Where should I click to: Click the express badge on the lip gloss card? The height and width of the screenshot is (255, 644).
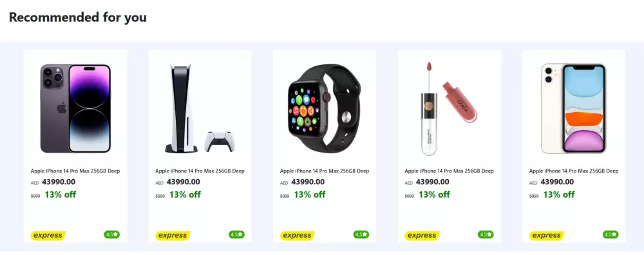click(422, 236)
